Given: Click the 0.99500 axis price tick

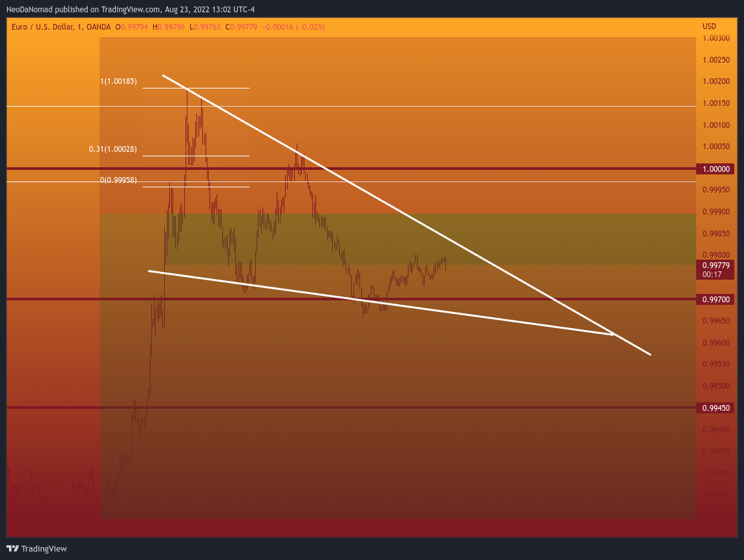Looking at the screenshot, I should point(716,386).
